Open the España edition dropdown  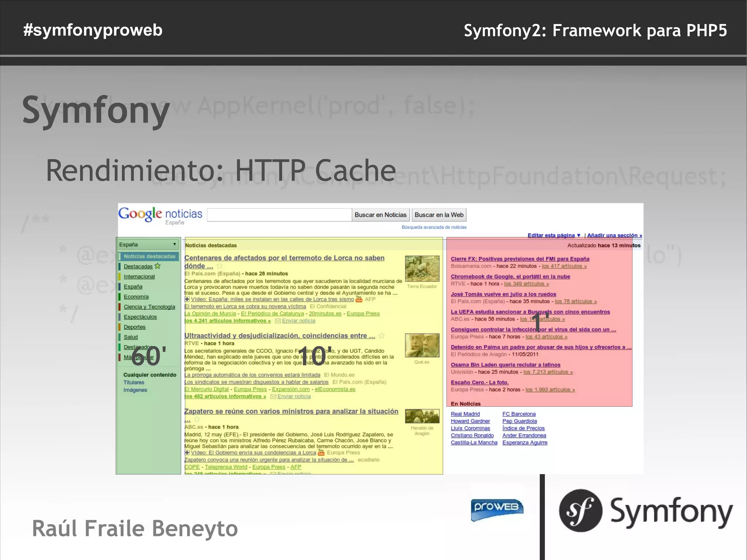tap(148, 244)
